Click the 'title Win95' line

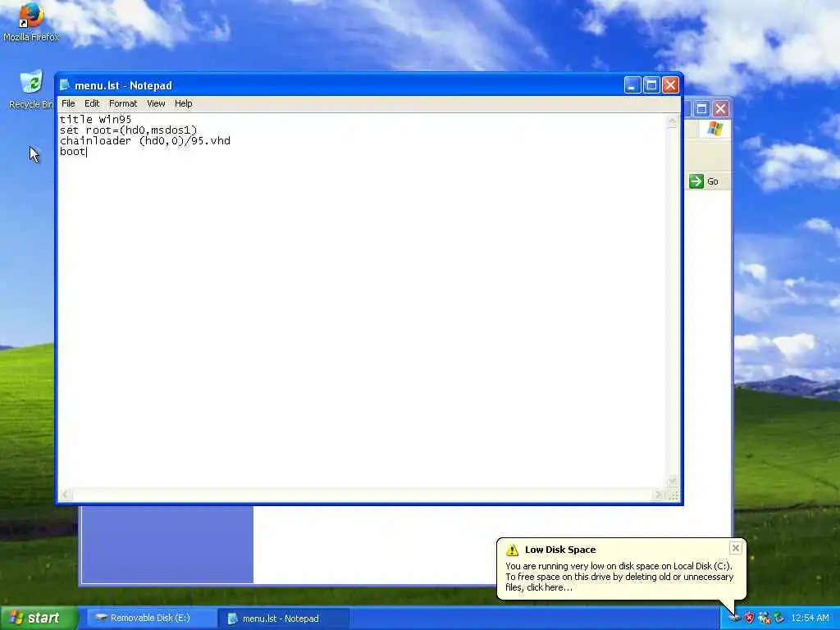tap(95, 119)
